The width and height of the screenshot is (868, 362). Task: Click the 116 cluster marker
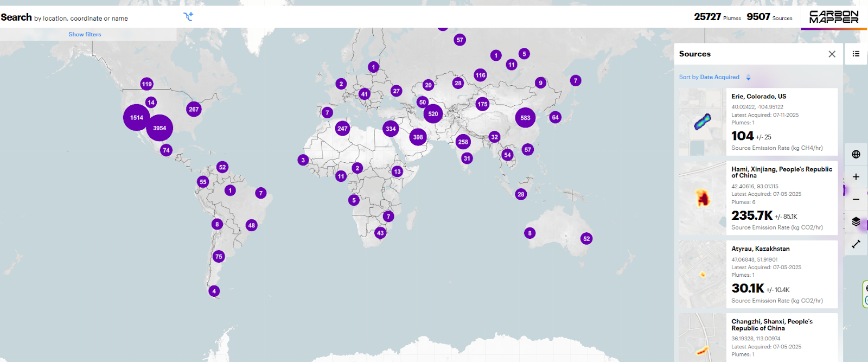click(x=480, y=75)
